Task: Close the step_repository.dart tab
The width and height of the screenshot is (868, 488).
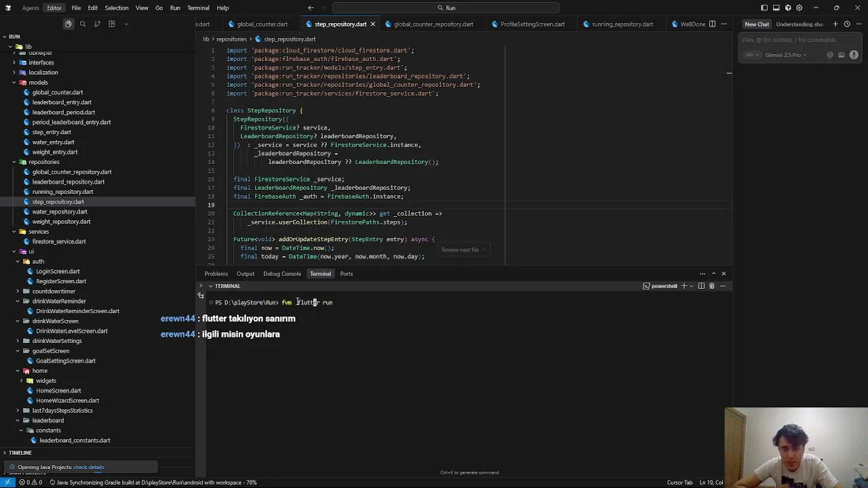Action: [372, 24]
